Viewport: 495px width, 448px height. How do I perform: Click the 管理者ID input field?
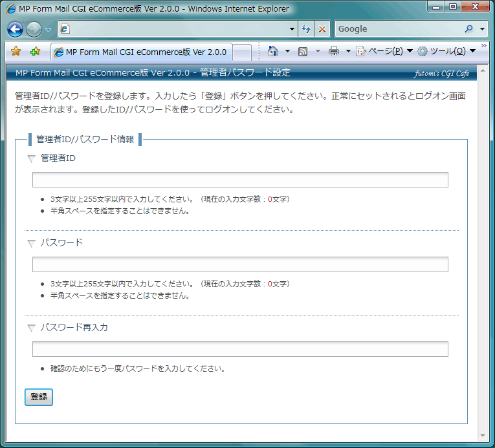point(240,180)
